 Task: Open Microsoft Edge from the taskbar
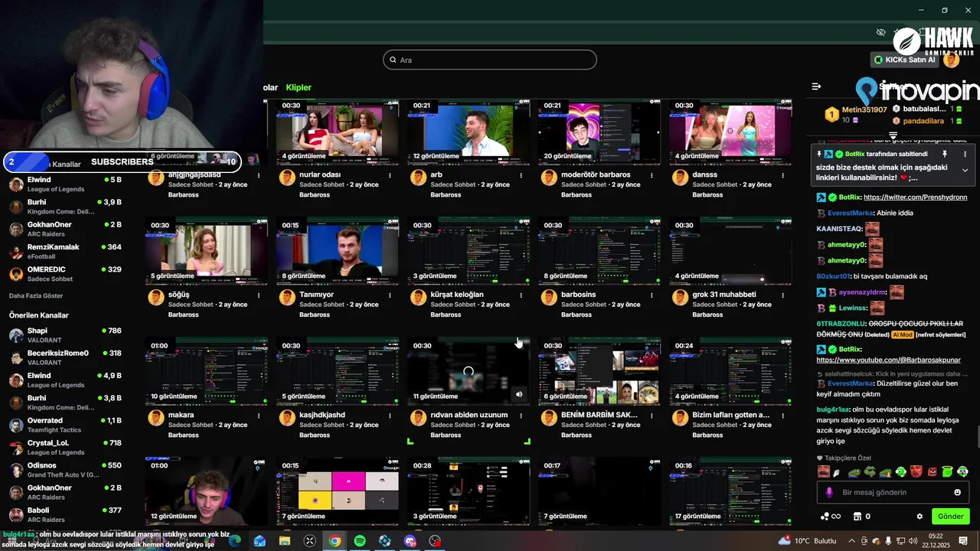coord(234,541)
